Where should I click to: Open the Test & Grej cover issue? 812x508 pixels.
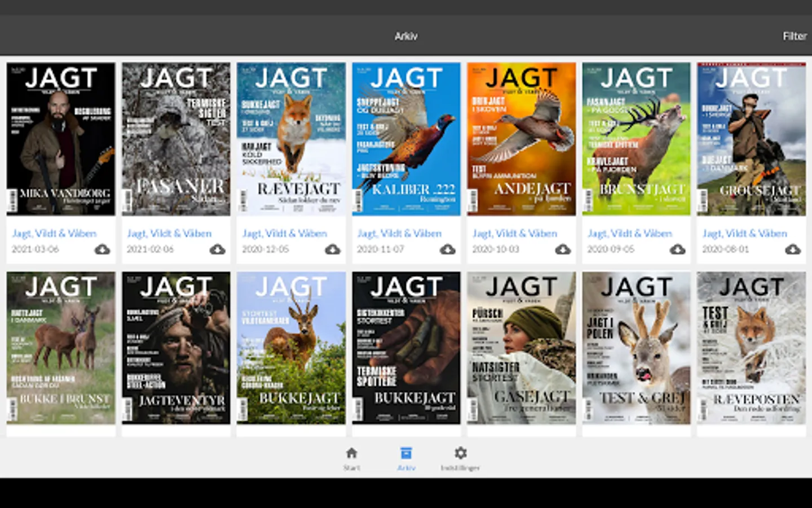click(636, 348)
